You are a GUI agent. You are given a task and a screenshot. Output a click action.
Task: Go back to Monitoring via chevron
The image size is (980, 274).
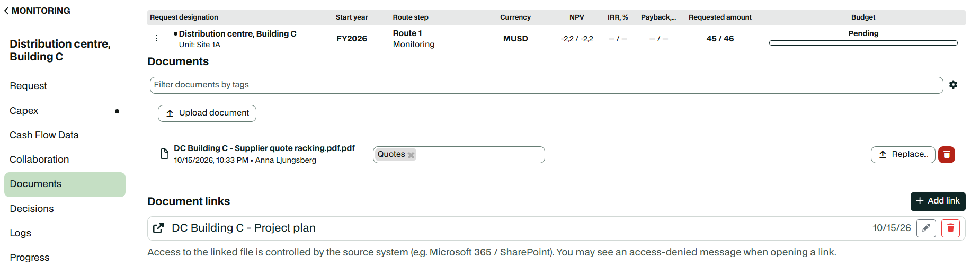tap(6, 11)
